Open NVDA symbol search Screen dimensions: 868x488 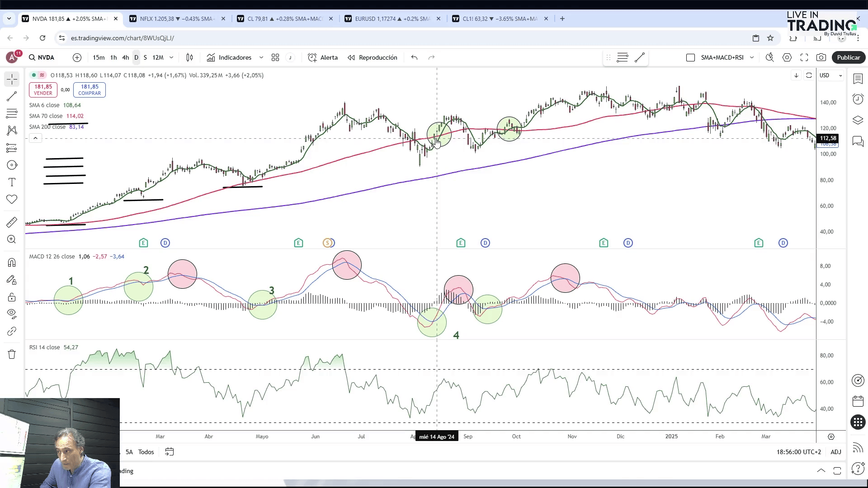pyautogui.click(x=42, y=57)
